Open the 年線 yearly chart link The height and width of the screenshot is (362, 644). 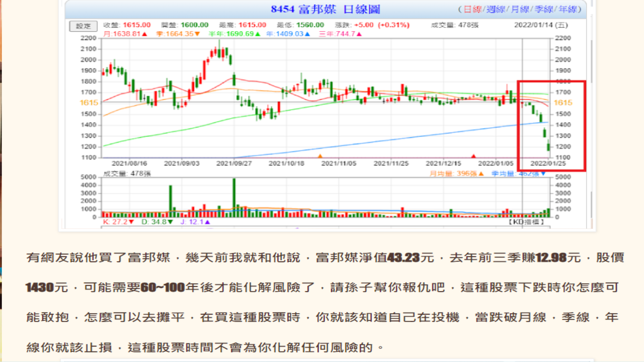(568, 9)
